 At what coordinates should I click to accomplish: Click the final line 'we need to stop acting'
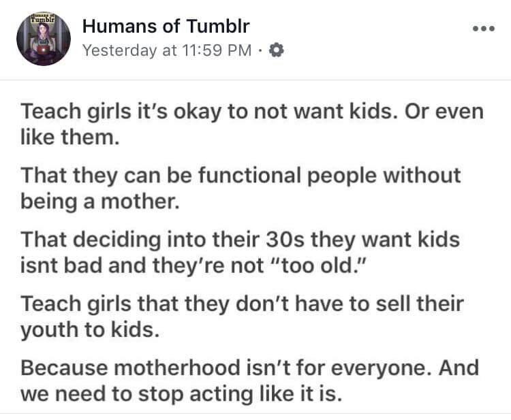tap(181, 393)
